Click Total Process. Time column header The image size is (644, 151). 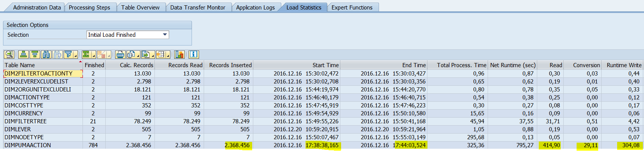pos(457,65)
